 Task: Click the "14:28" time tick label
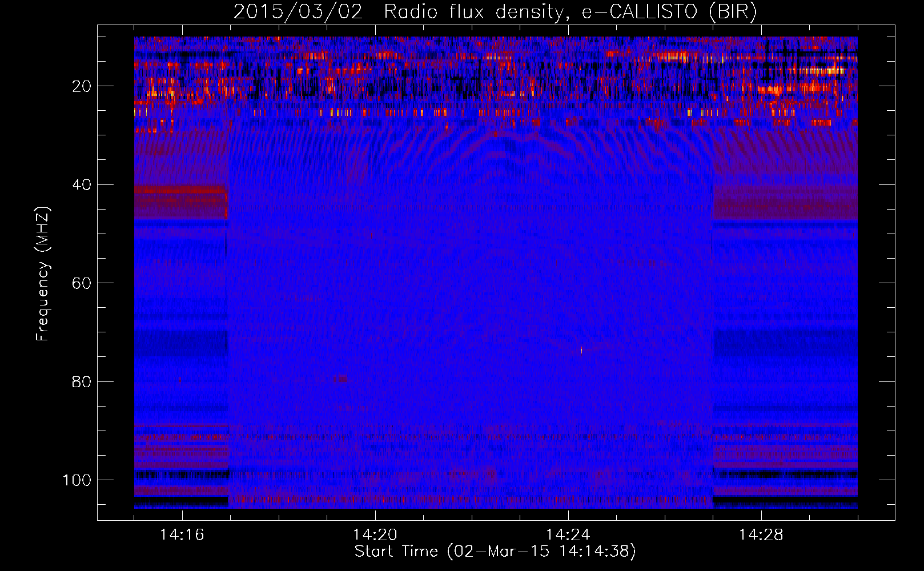click(x=761, y=535)
